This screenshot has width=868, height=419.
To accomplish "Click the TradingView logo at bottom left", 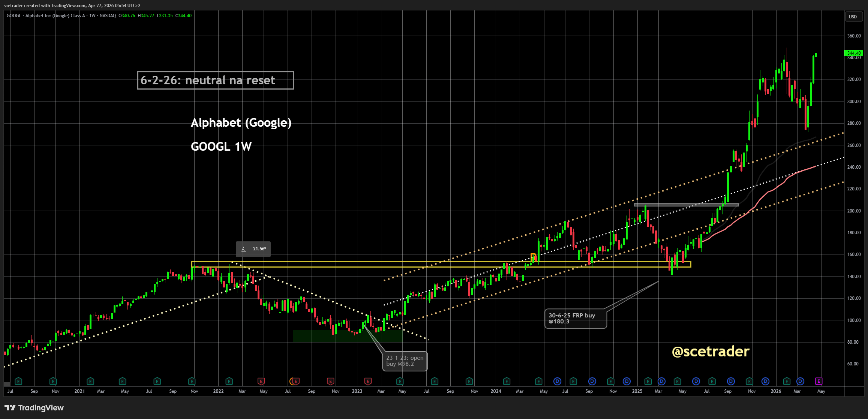I will [34, 408].
